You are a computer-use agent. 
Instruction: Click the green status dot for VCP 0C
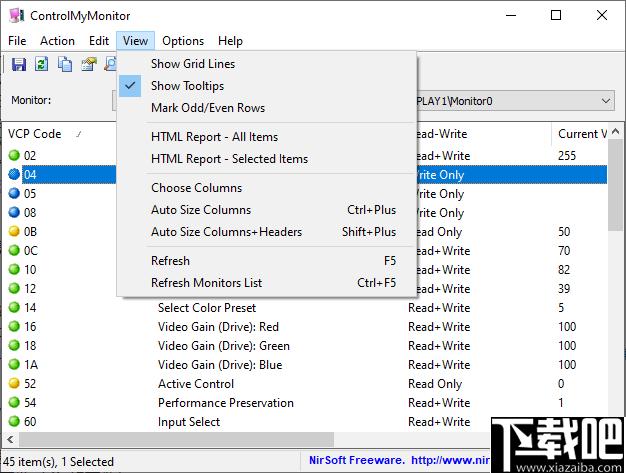pos(14,250)
